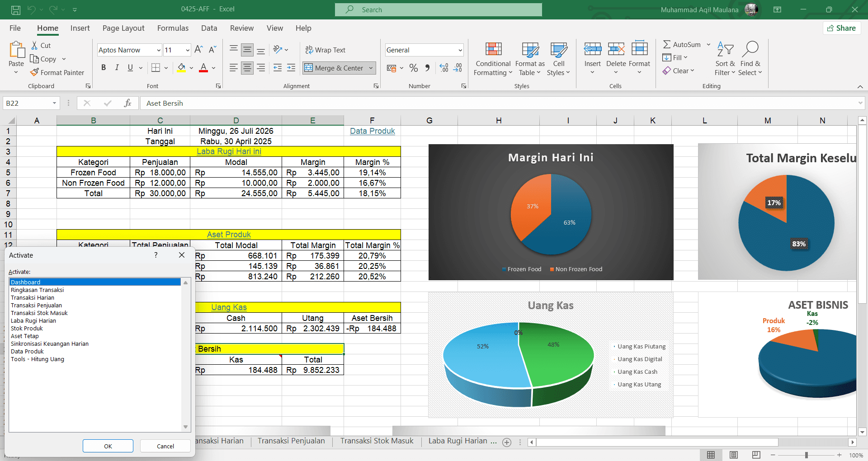Toggle Align Left
868x461 pixels.
(233, 68)
